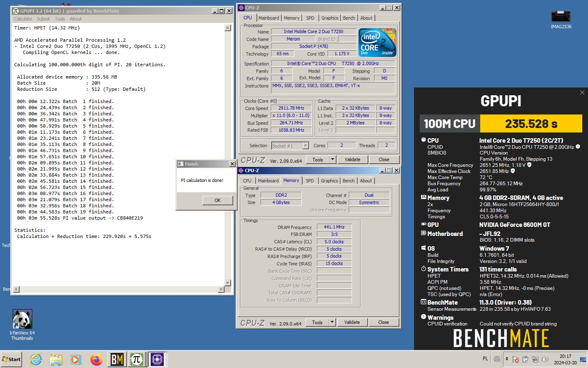Launch Firefox from the taskbar

tap(97, 359)
